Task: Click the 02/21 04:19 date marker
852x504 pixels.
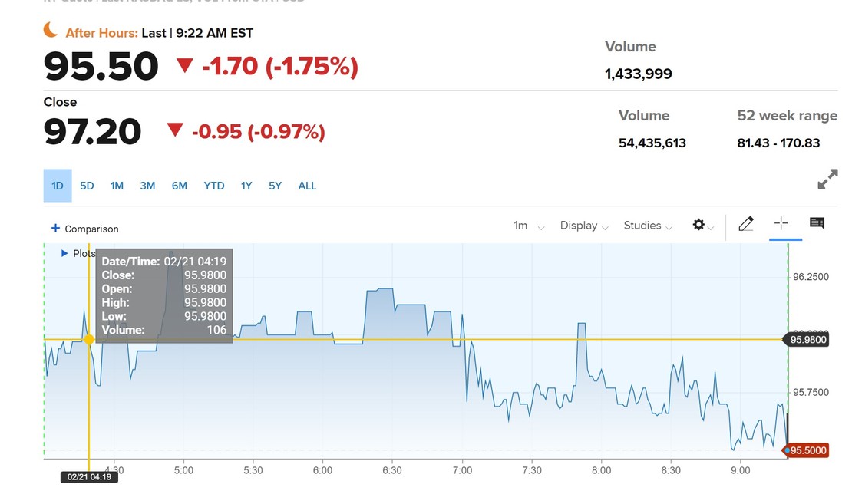Action: (90, 476)
